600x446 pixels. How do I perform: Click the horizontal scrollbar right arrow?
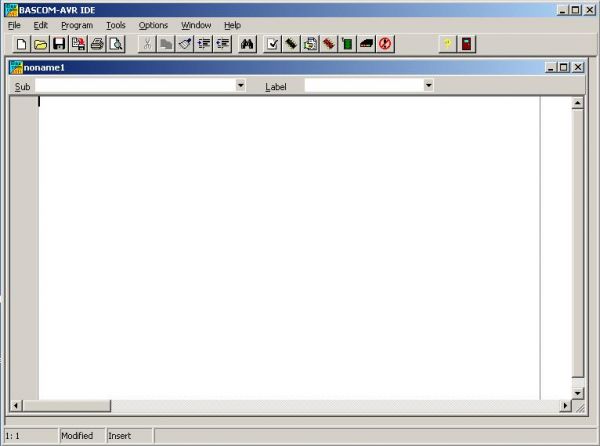pos(566,406)
